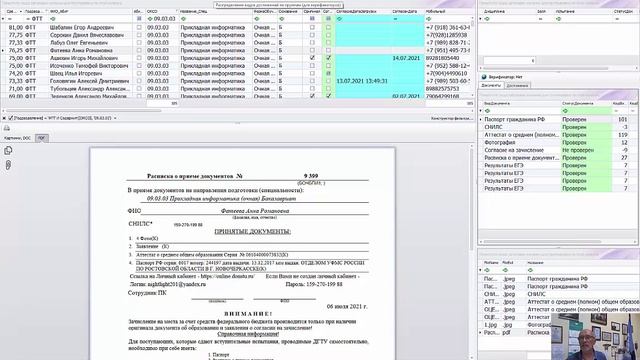The height and width of the screenshot is (360, 640).
Task: Sort by the ВидДокумента column header
Action: click(521, 103)
